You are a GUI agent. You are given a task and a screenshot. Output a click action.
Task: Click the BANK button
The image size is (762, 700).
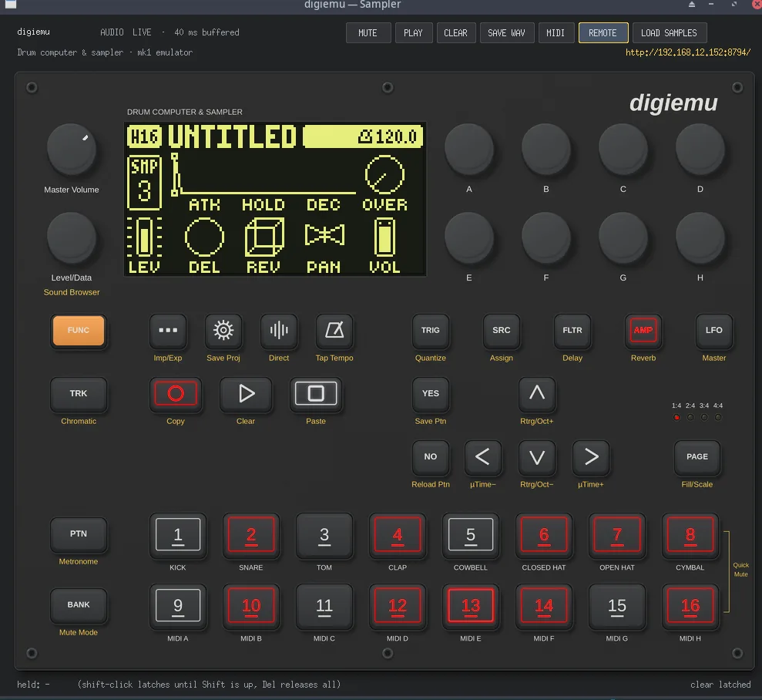(79, 604)
